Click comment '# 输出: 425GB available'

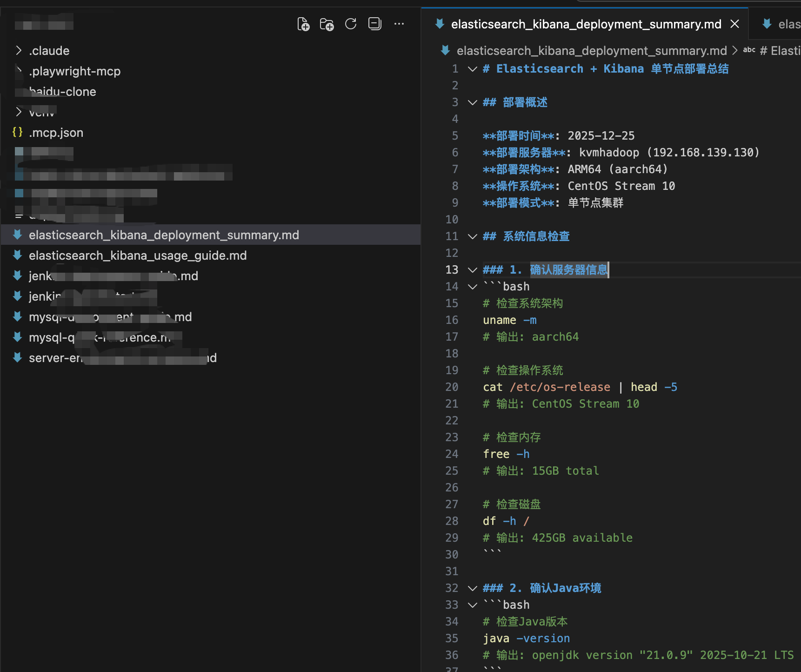(x=558, y=538)
